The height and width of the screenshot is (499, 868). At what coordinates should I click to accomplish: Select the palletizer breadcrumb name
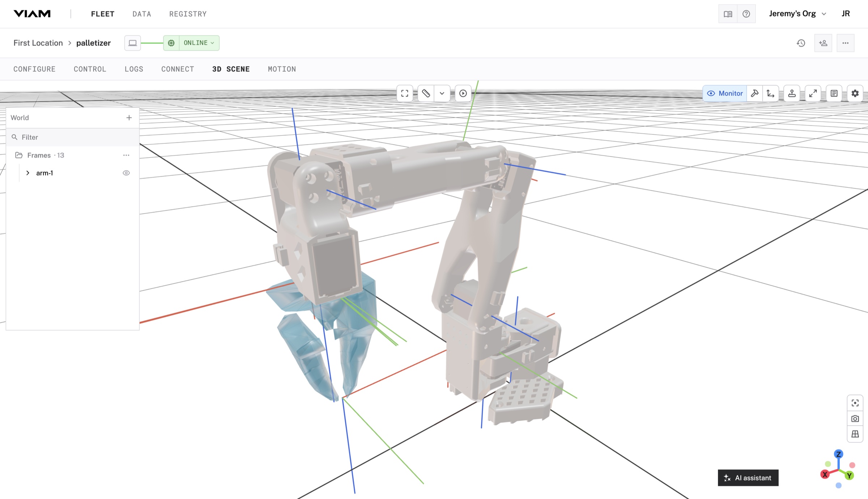tap(93, 43)
